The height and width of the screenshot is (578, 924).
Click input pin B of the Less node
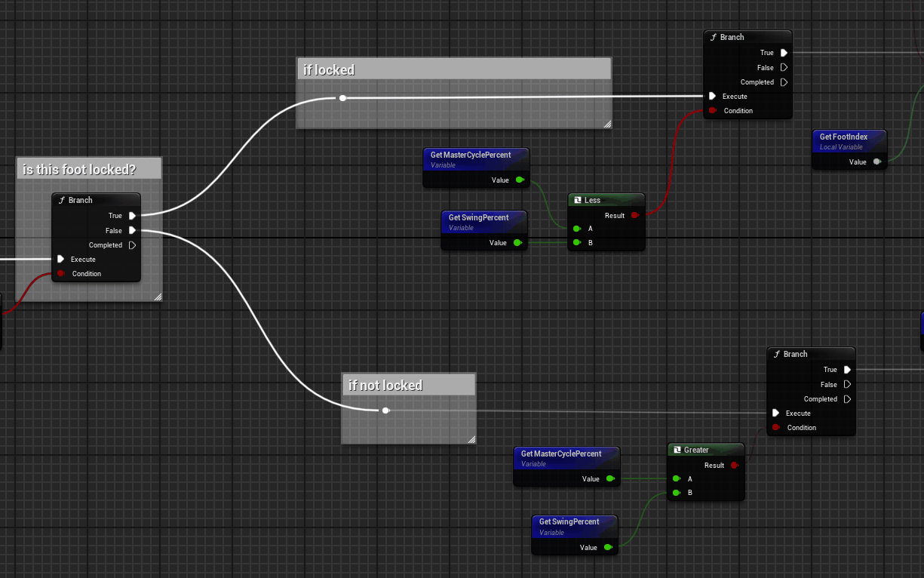point(577,242)
